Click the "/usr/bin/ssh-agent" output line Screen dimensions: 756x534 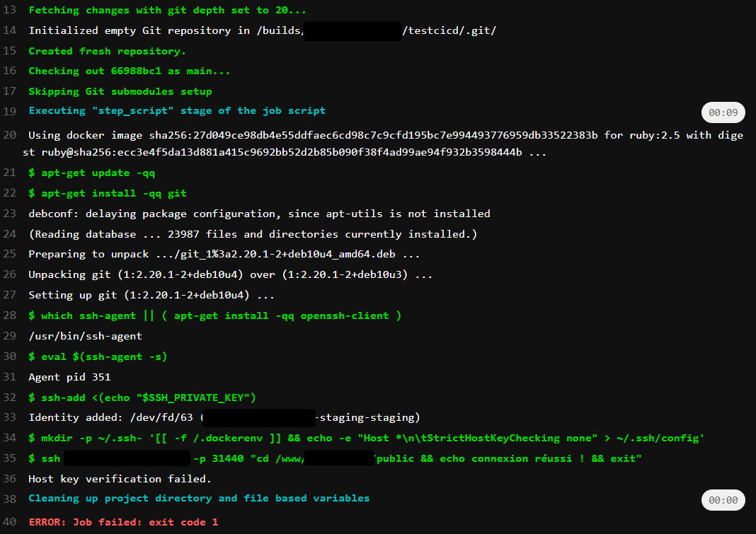(85, 337)
